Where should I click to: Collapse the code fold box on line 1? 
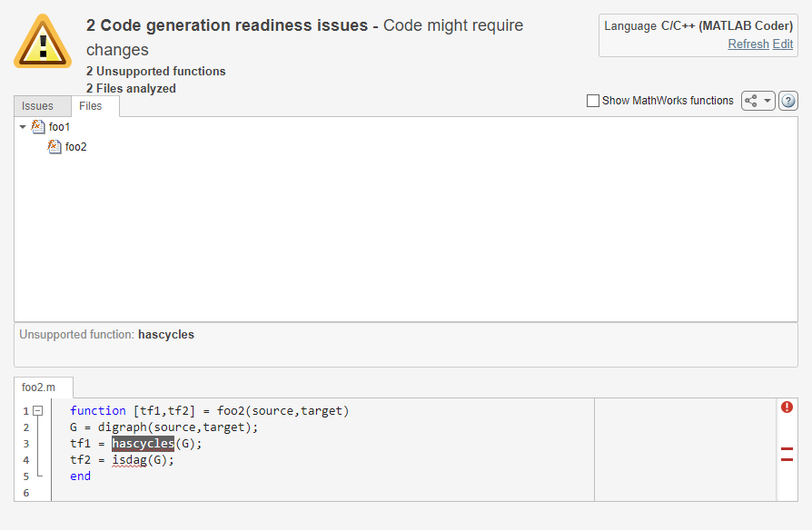coord(36,410)
